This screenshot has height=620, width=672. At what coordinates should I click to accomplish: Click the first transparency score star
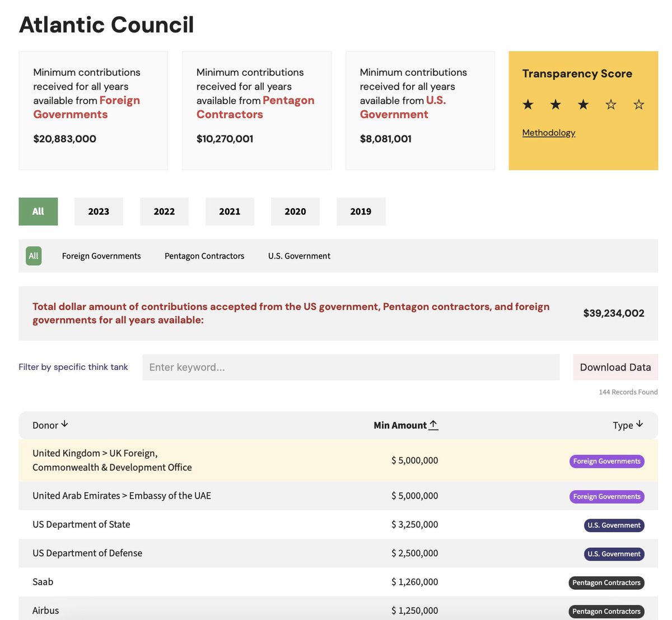(528, 105)
